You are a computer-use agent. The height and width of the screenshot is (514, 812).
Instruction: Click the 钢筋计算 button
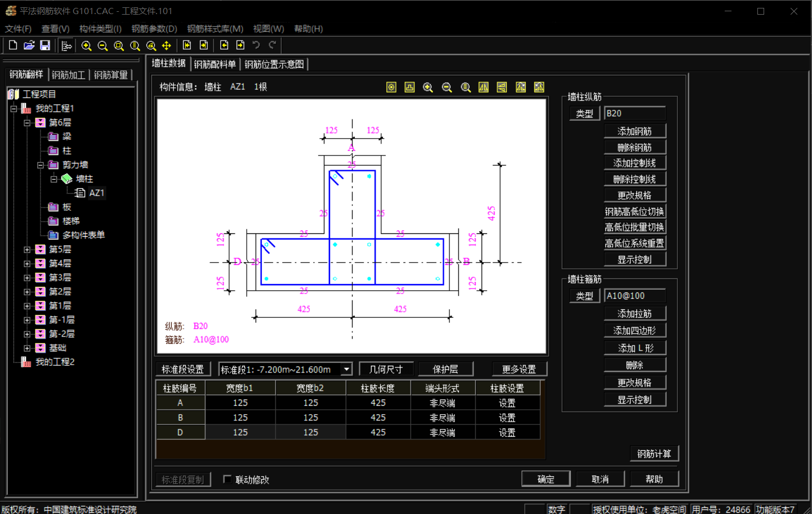[x=654, y=454]
